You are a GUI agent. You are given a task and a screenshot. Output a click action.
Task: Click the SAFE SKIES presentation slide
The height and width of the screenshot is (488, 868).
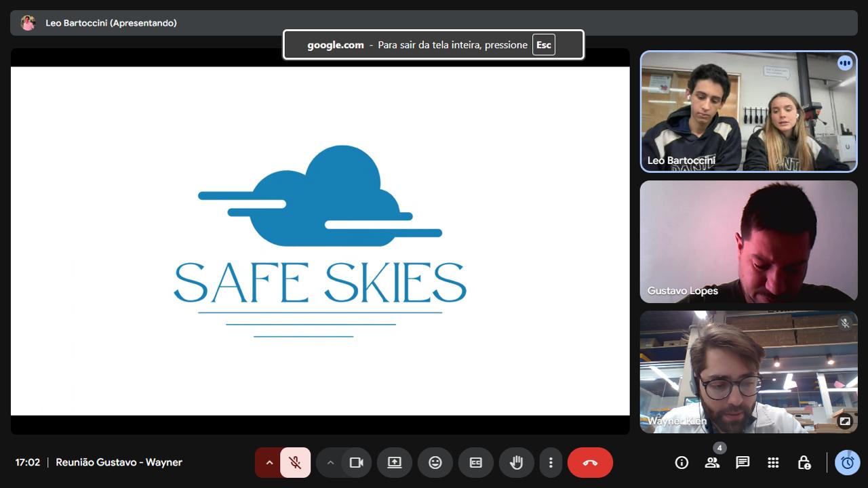pyautogui.click(x=320, y=241)
